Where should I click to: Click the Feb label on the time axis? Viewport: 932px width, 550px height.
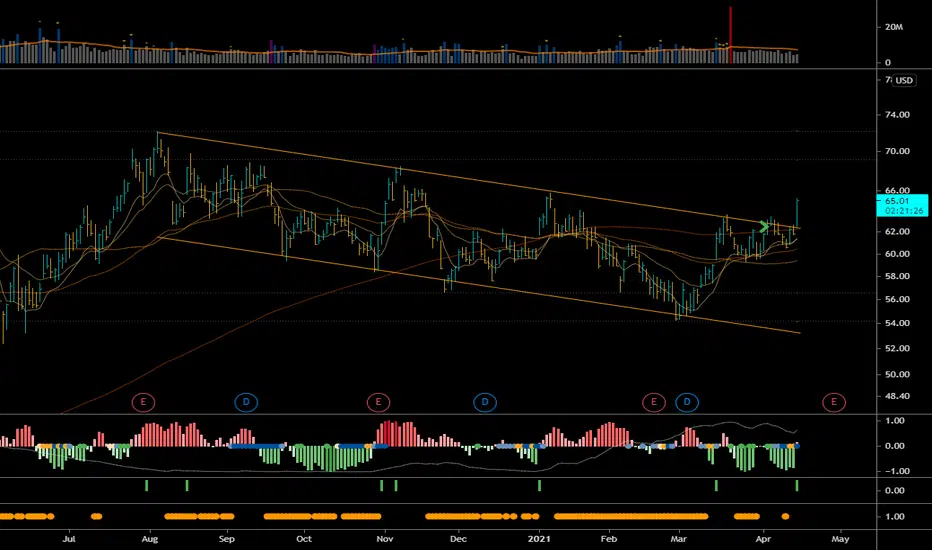(609, 539)
